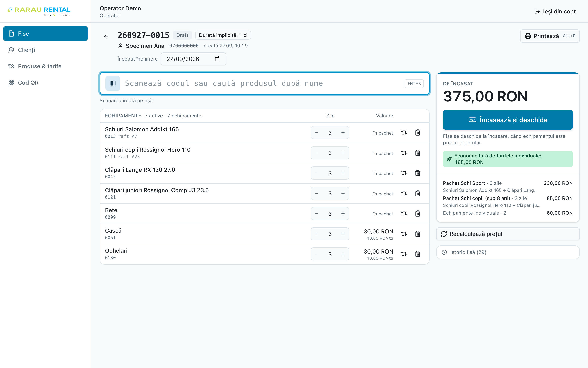Image resolution: width=588 pixels, height=368 pixels.
Task: Open the Cod QR page
Action: (46, 83)
